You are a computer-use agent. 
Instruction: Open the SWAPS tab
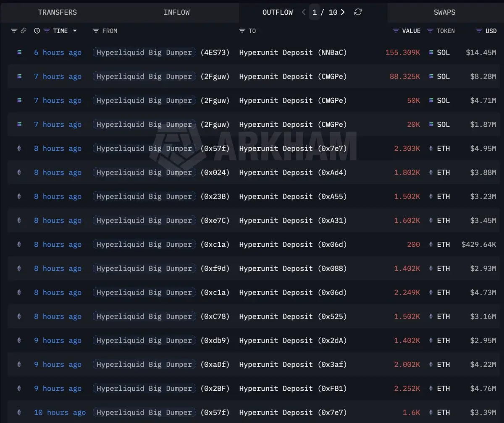point(444,12)
